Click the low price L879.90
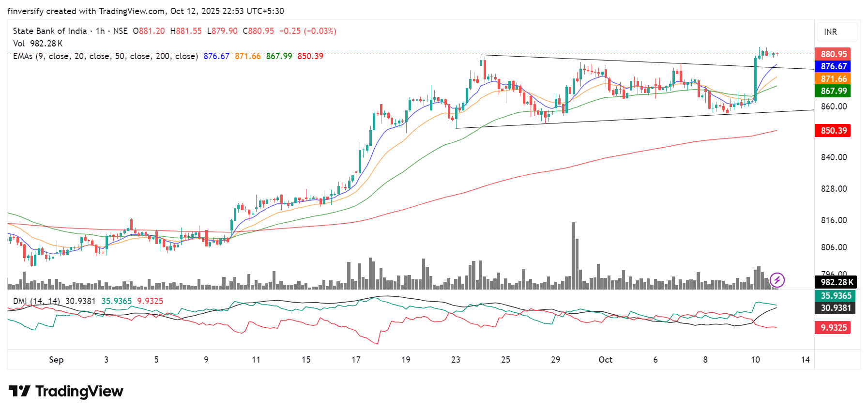The height and width of the screenshot is (413, 868). tap(222, 31)
